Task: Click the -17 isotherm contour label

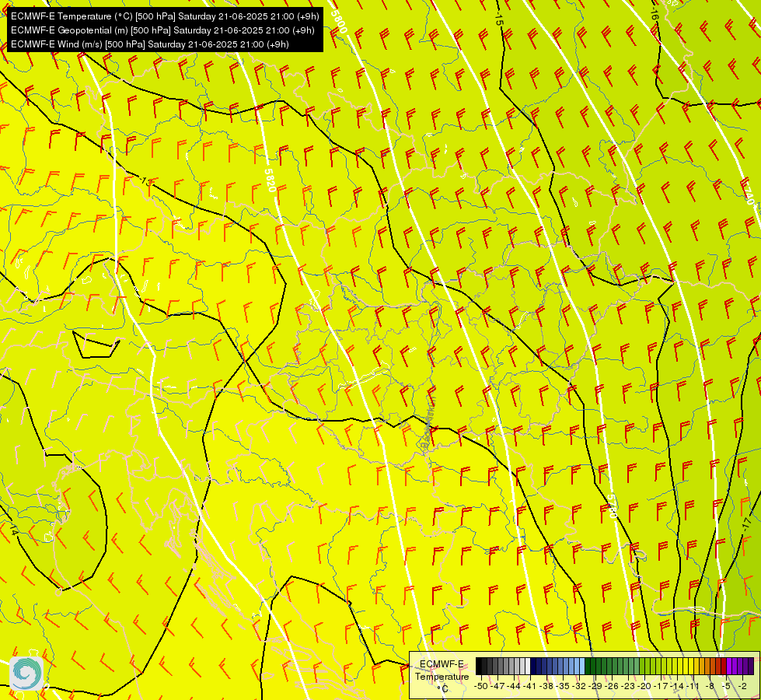Action: coord(746,525)
